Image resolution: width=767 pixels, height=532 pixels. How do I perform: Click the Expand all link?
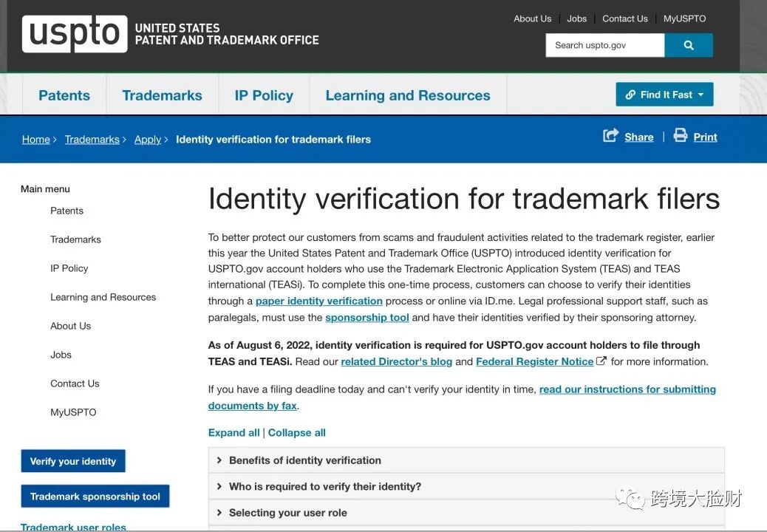pyautogui.click(x=233, y=432)
